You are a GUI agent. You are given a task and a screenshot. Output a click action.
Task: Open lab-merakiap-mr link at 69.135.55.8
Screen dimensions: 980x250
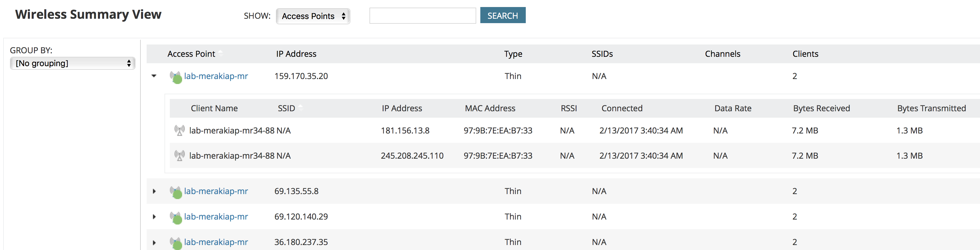[x=216, y=191]
